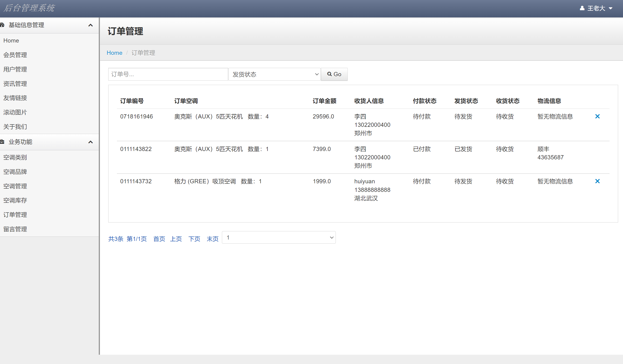Delete the order 0718161946 with the X icon
This screenshot has width=623, height=364.
click(x=598, y=116)
